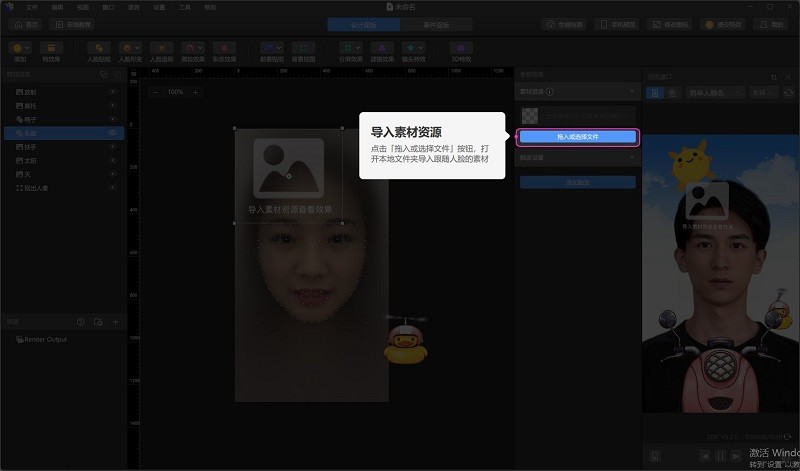The width and height of the screenshot is (800, 471).
Task: Open the 男单人静态 preview source dropdown
Action: (x=715, y=93)
